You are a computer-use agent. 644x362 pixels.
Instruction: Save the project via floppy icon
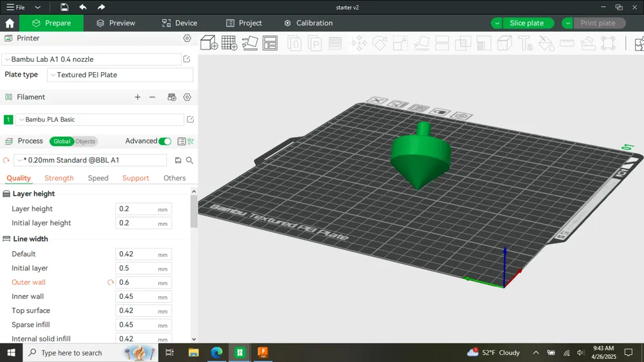pyautogui.click(x=64, y=7)
